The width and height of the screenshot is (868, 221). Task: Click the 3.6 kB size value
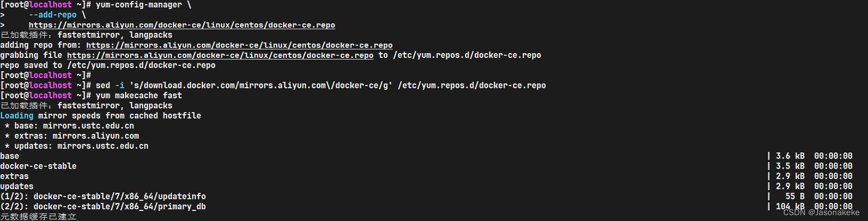(790, 156)
